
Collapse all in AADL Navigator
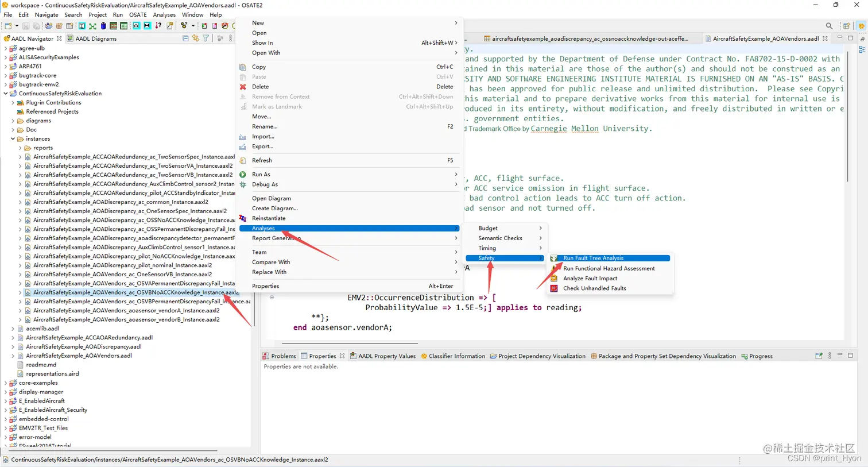[185, 38]
